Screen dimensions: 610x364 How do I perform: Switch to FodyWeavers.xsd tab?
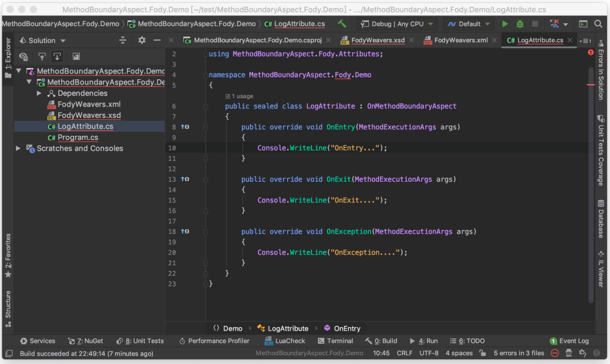coord(378,40)
